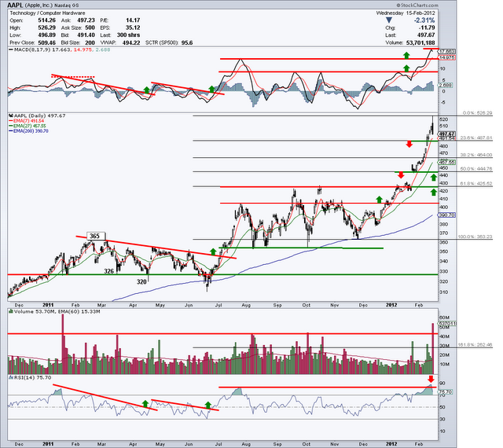The width and height of the screenshot is (503, 448).
Task: Click the Last 300 shrs text
Action: pos(120,35)
